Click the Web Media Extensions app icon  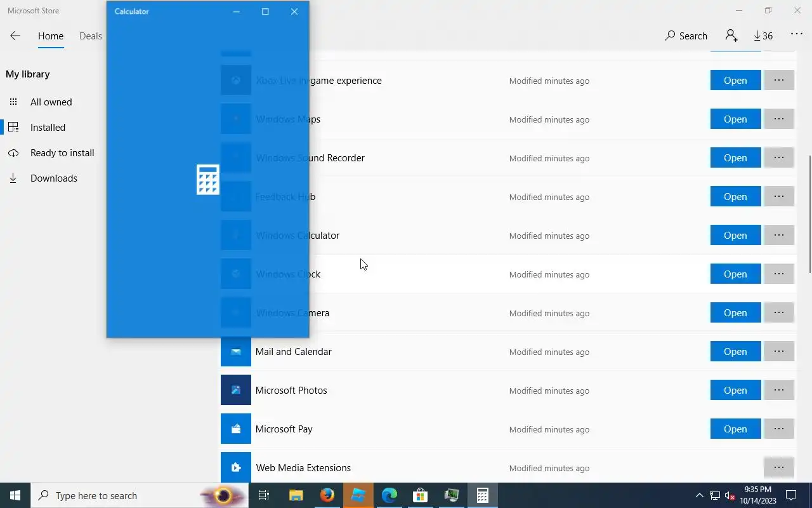[x=236, y=467]
